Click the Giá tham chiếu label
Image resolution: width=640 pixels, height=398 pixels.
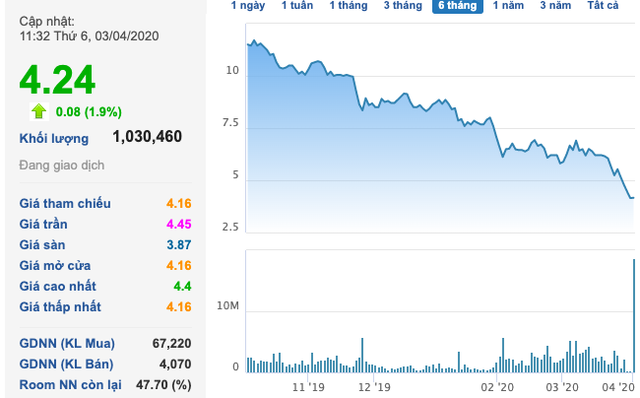(65, 203)
